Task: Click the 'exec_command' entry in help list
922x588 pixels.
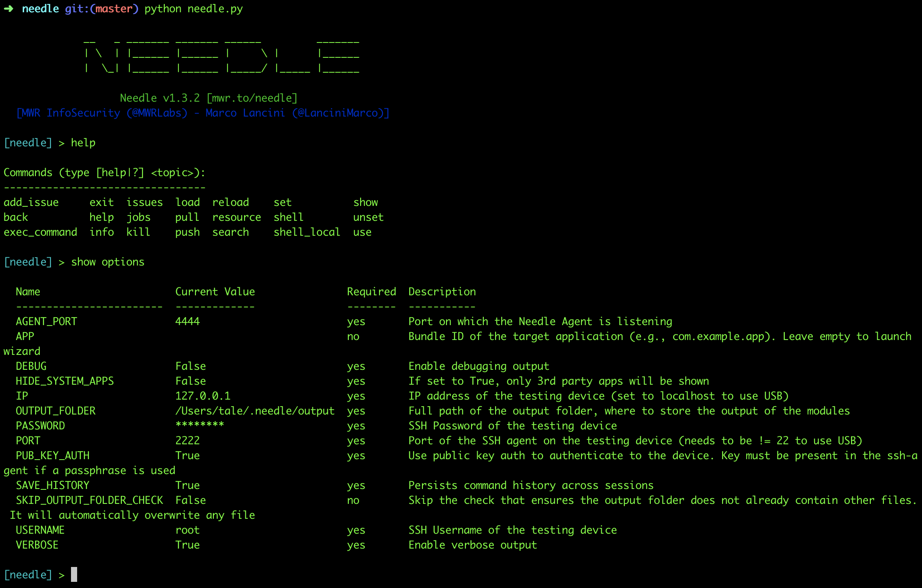Action: pyautogui.click(x=40, y=232)
